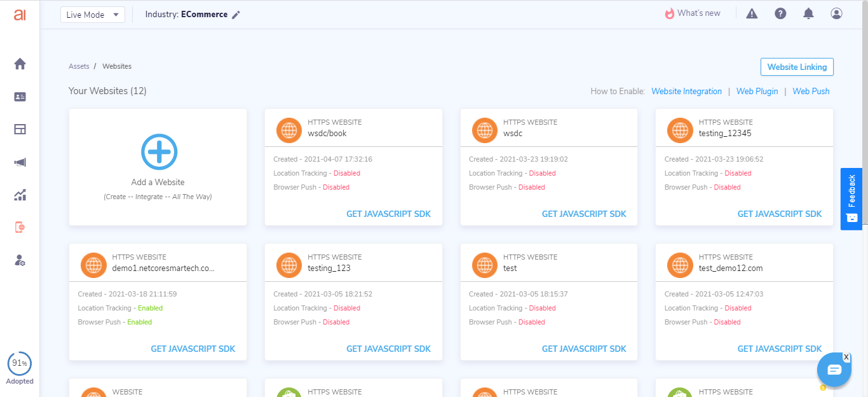Select website name 'wsdc/book'
The height and width of the screenshot is (397, 868).
point(327,134)
